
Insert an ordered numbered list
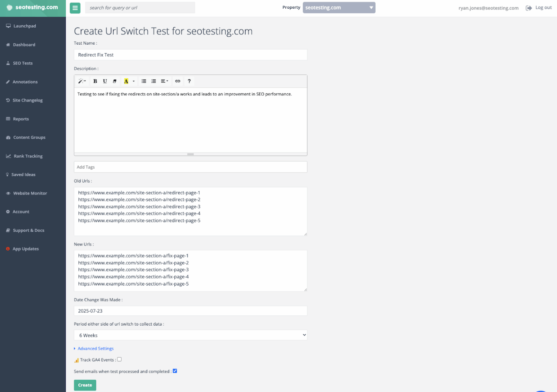[x=153, y=81]
